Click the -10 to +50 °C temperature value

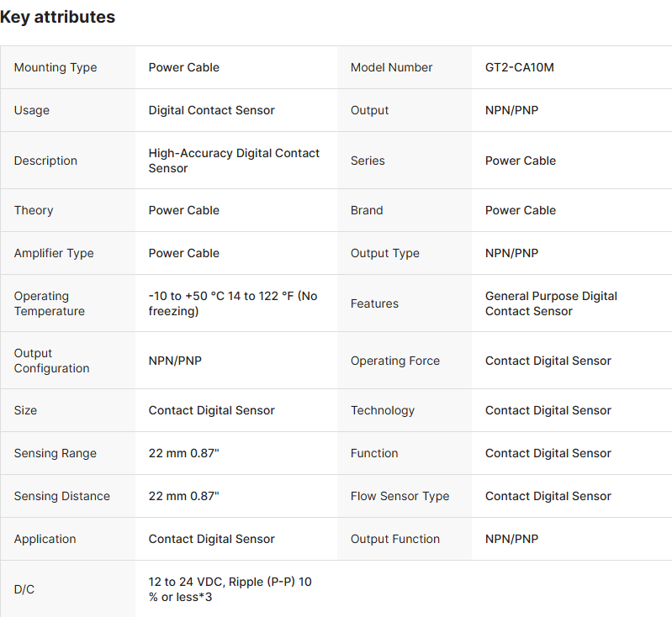pyautogui.click(x=233, y=303)
